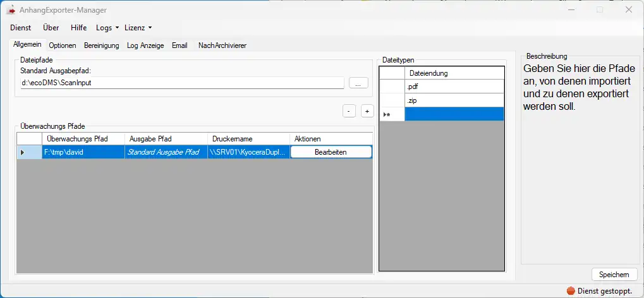This screenshot has height=298, width=644.
Task: Click the red Dienst gestoppt status indicator
Action: pyautogui.click(x=571, y=290)
